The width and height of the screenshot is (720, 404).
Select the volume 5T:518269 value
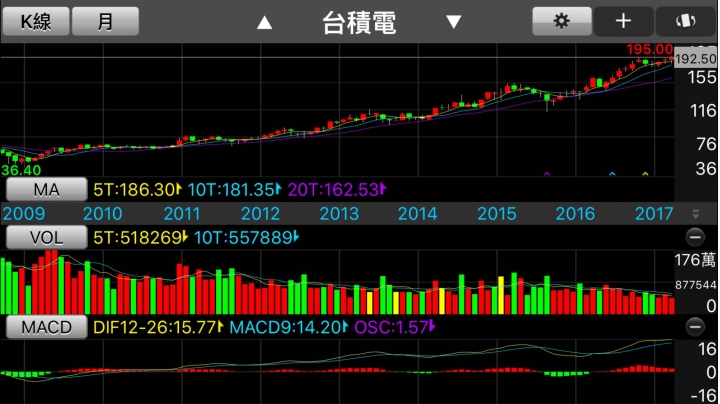(141, 237)
